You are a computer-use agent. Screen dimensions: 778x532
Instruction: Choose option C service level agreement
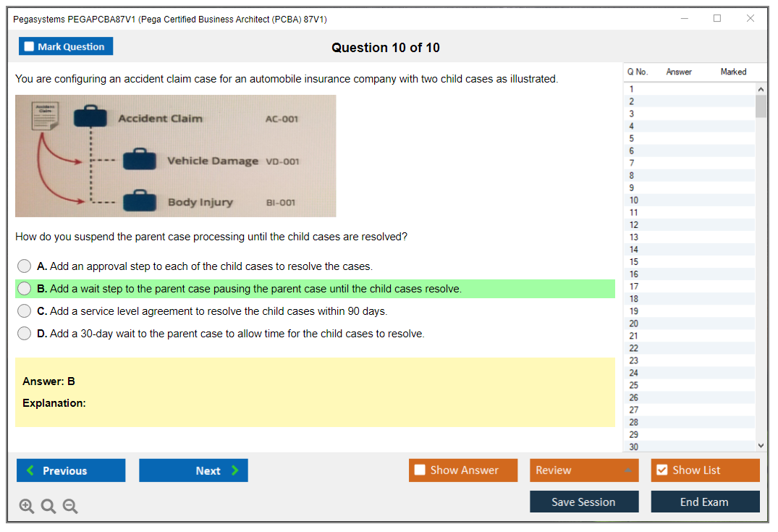click(x=25, y=311)
